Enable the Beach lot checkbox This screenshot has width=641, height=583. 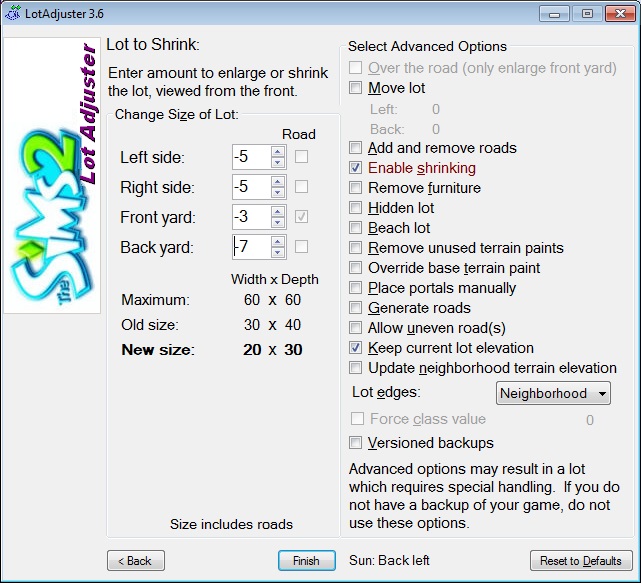355,228
